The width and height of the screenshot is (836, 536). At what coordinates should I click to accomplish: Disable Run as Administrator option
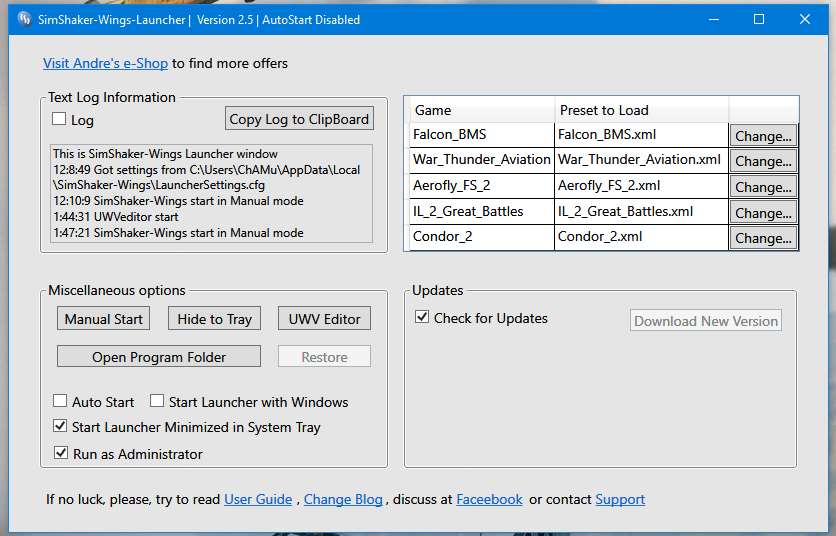61,453
